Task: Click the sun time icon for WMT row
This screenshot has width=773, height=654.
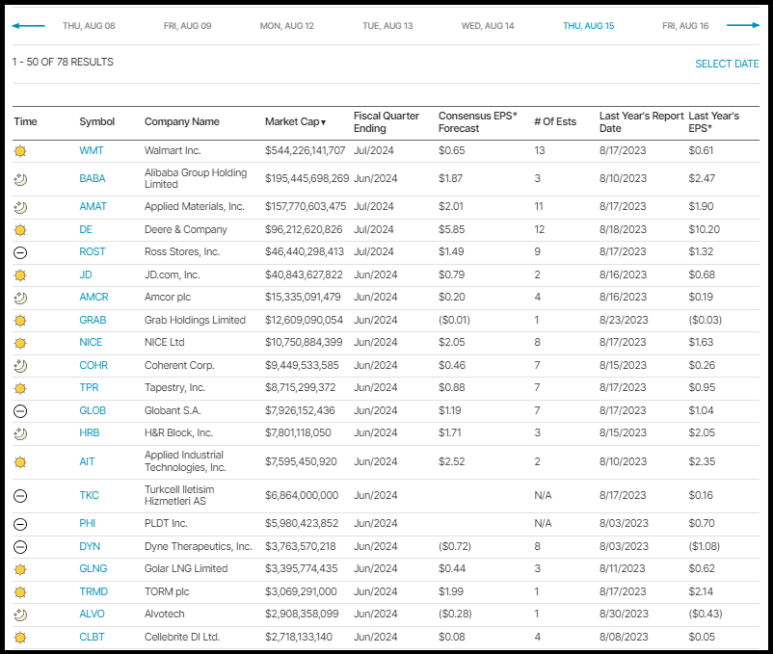Action: coord(20,151)
